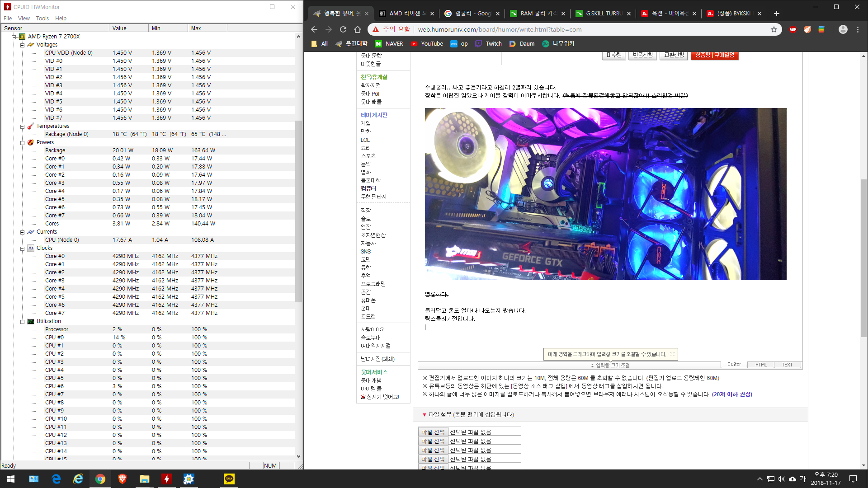Collapse the Voltages tree node

click(22, 45)
